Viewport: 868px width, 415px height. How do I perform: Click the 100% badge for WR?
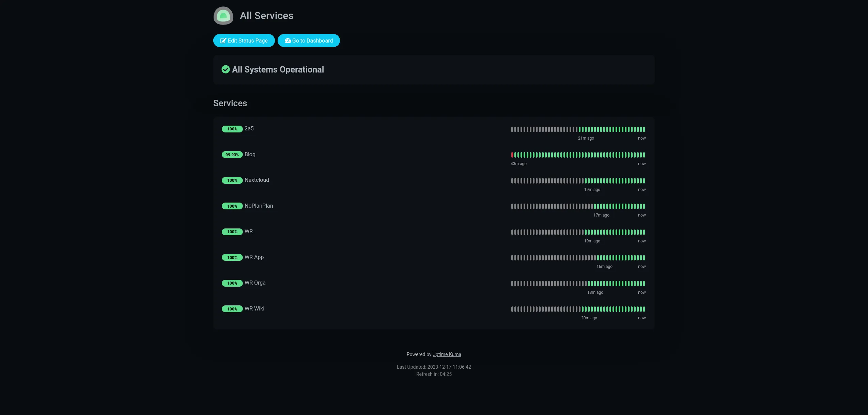(x=232, y=232)
